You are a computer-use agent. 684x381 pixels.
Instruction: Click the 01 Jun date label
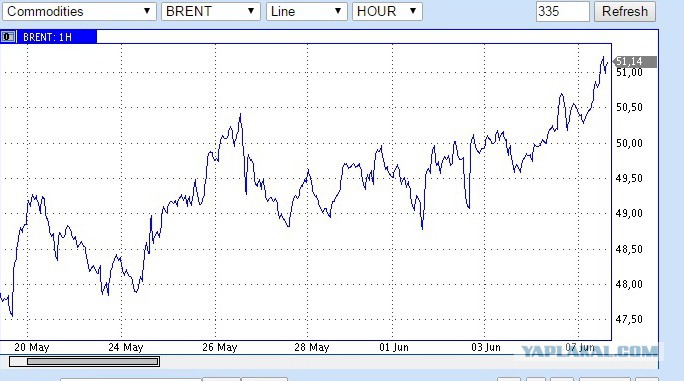tap(394, 347)
